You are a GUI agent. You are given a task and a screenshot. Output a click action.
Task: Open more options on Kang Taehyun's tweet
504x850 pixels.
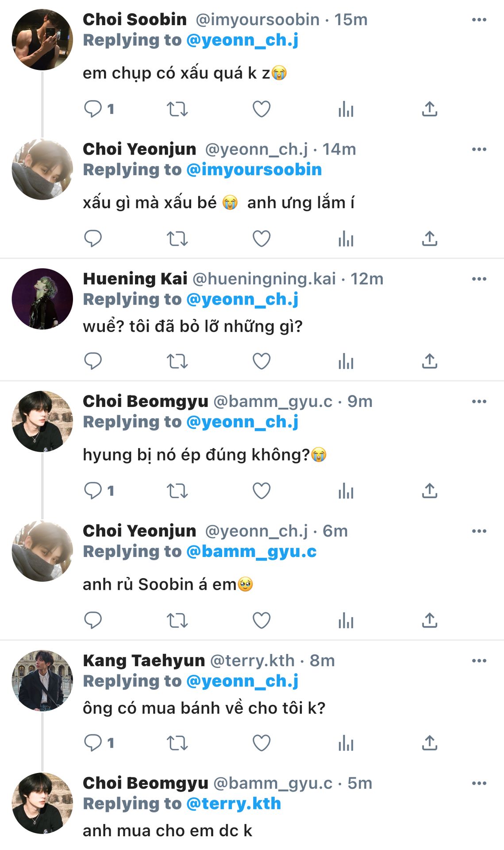tap(479, 661)
